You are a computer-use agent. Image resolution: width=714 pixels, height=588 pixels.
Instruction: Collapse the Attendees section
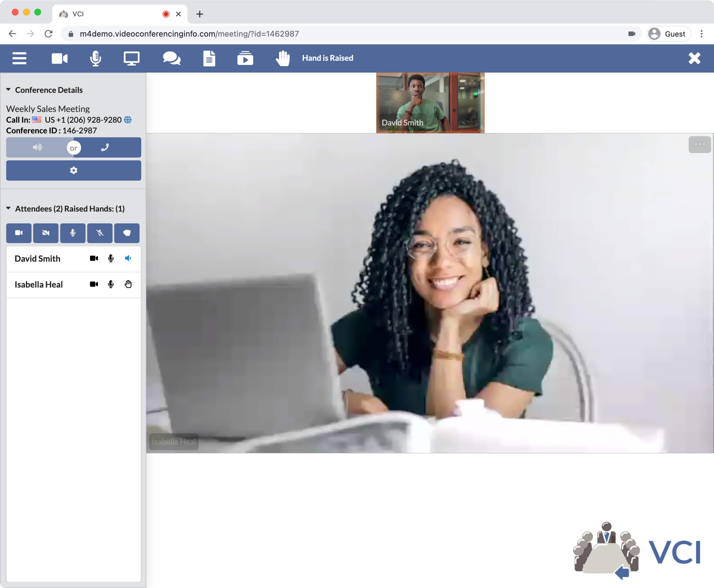point(8,208)
